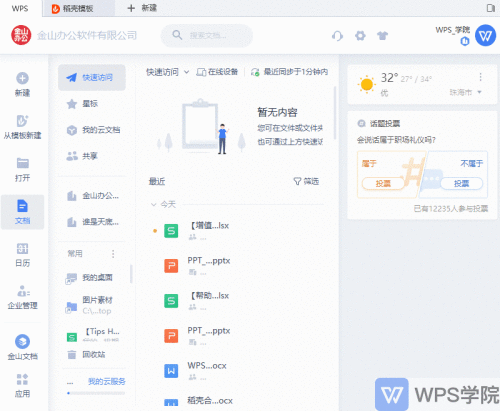Launch 金山文档 from sidebar

pos(22,347)
